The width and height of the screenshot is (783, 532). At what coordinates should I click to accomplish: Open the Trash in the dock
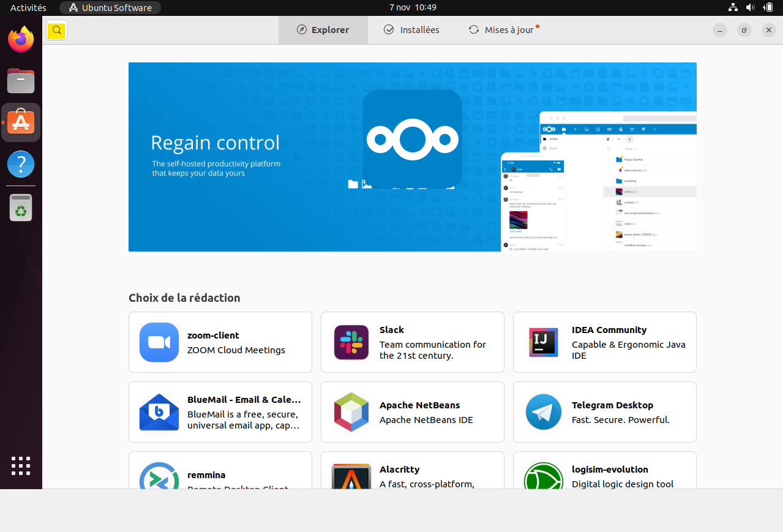21,208
